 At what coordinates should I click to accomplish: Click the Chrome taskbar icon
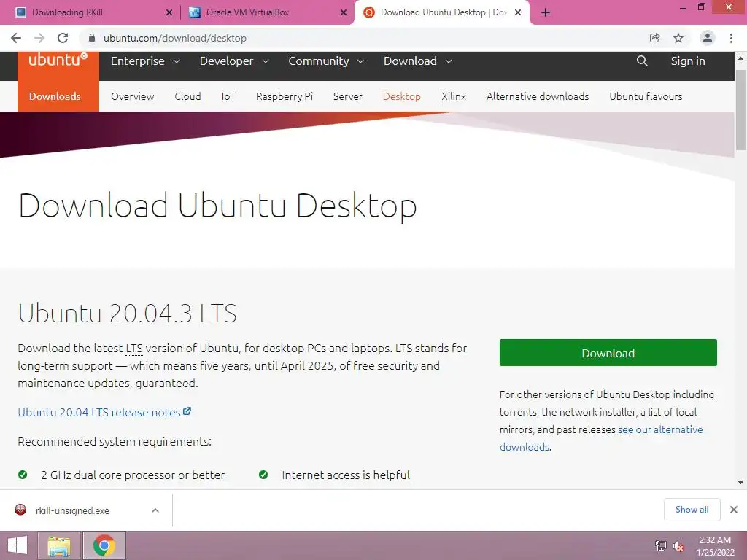104,545
